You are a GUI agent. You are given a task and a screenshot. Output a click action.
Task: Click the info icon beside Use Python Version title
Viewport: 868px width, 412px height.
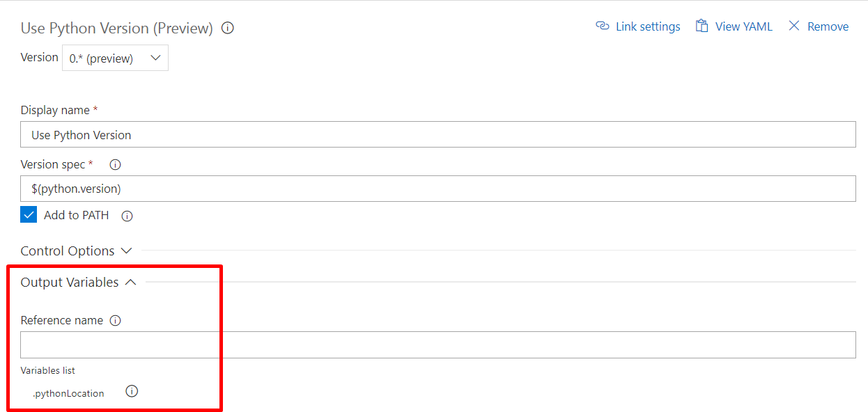click(x=227, y=28)
